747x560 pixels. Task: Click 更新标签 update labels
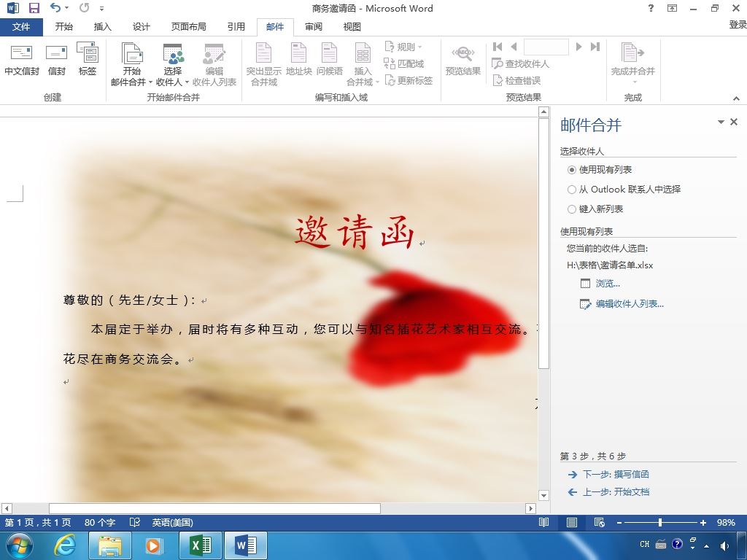(409, 81)
